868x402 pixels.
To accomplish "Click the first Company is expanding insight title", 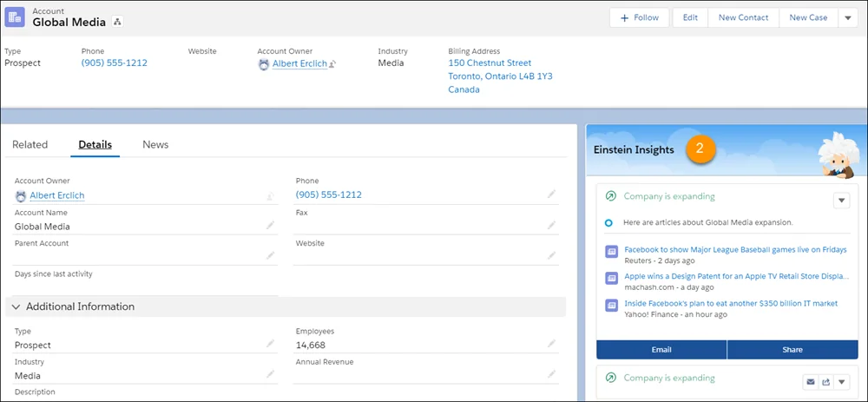I will coord(669,196).
